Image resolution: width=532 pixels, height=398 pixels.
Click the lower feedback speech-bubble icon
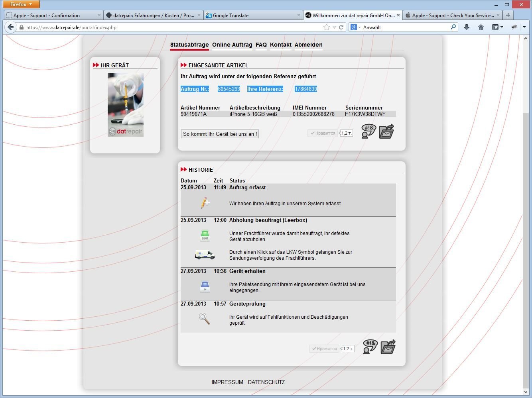coord(370,347)
